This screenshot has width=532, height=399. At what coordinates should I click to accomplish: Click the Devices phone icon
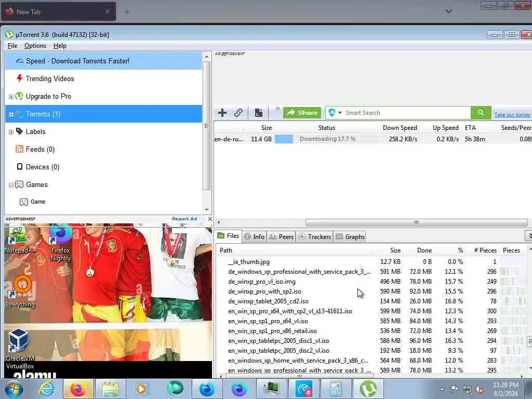20,167
